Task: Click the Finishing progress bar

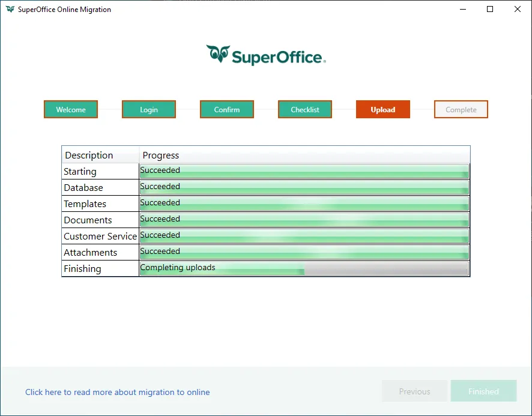Action: click(x=304, y=268)
